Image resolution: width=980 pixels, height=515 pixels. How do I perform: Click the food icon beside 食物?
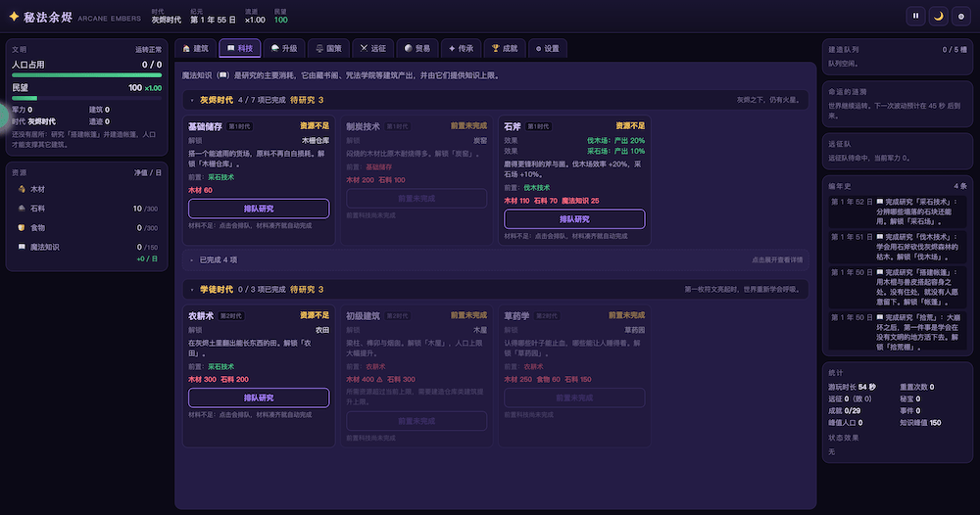point(22,228)
